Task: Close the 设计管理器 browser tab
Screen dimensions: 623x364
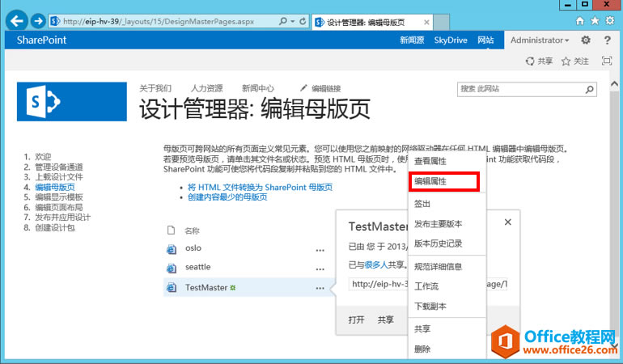Action: pos(426,23)
